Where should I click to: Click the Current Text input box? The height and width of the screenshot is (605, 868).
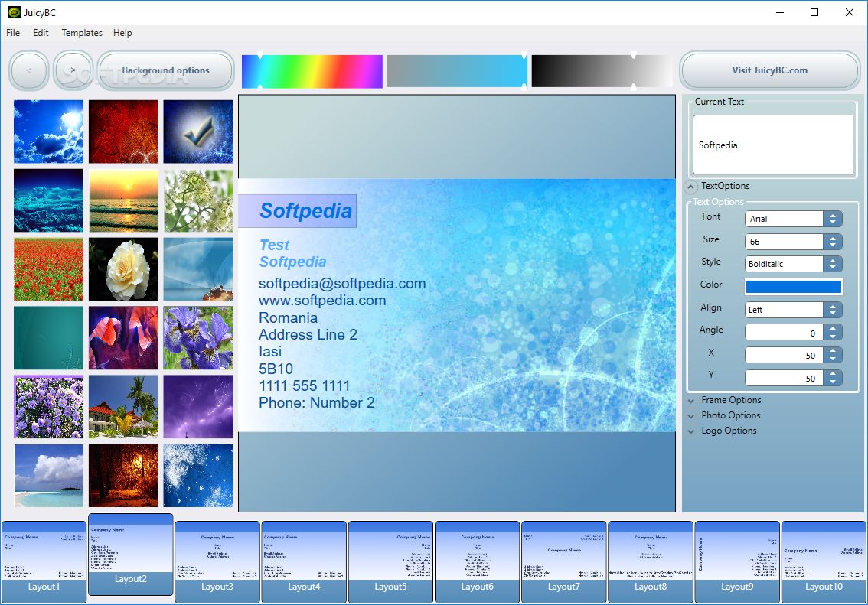(x=773, y=145)
